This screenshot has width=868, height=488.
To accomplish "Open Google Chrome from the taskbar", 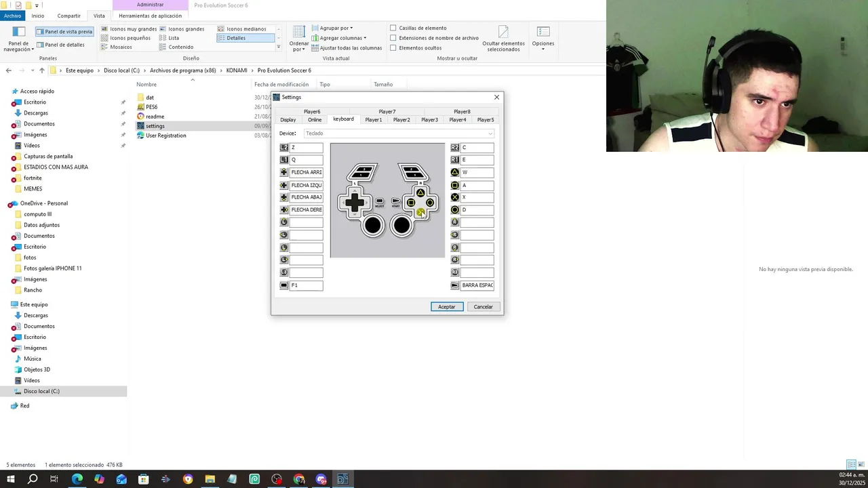I will [x=299, y=479].
